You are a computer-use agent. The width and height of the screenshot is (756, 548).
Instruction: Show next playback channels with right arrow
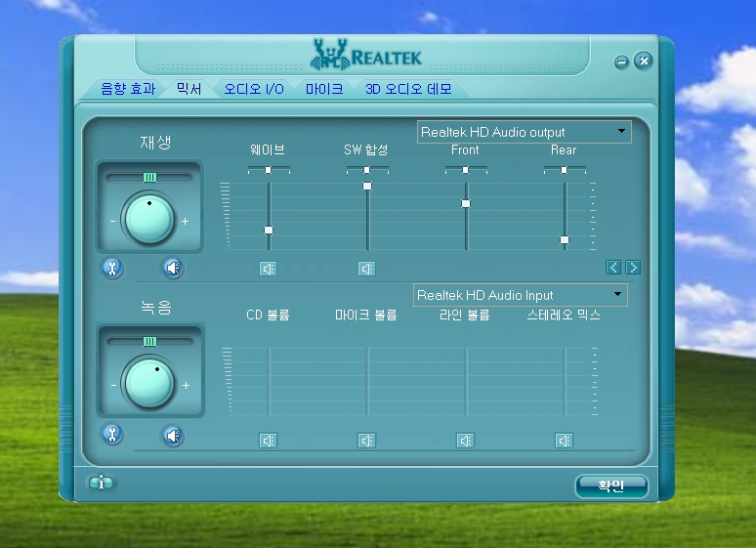(x=633, y=268)
